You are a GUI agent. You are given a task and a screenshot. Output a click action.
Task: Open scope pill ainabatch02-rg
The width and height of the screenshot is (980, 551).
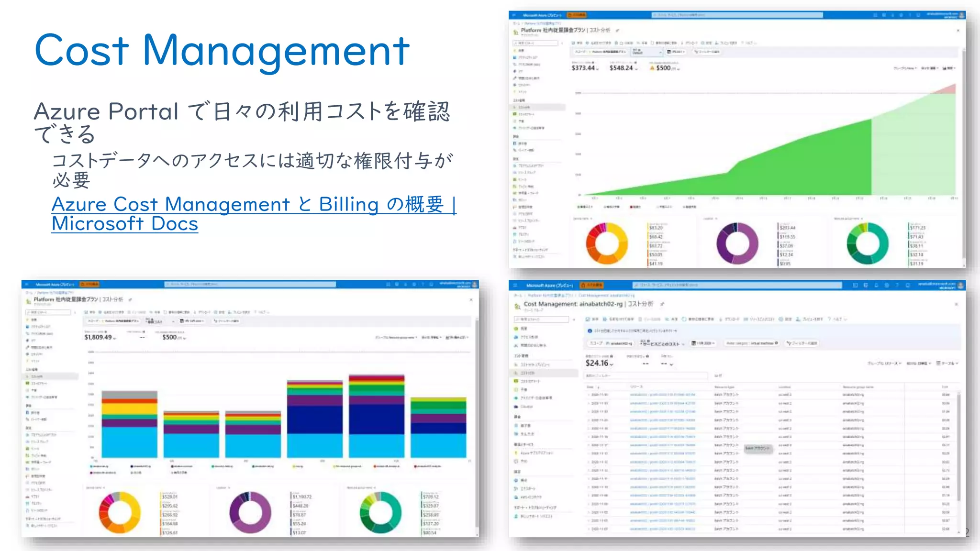coord(611,343)
